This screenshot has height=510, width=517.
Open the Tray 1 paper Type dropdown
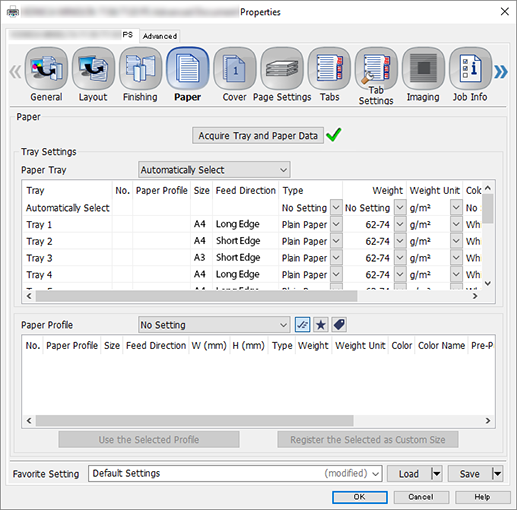(336, 224)
